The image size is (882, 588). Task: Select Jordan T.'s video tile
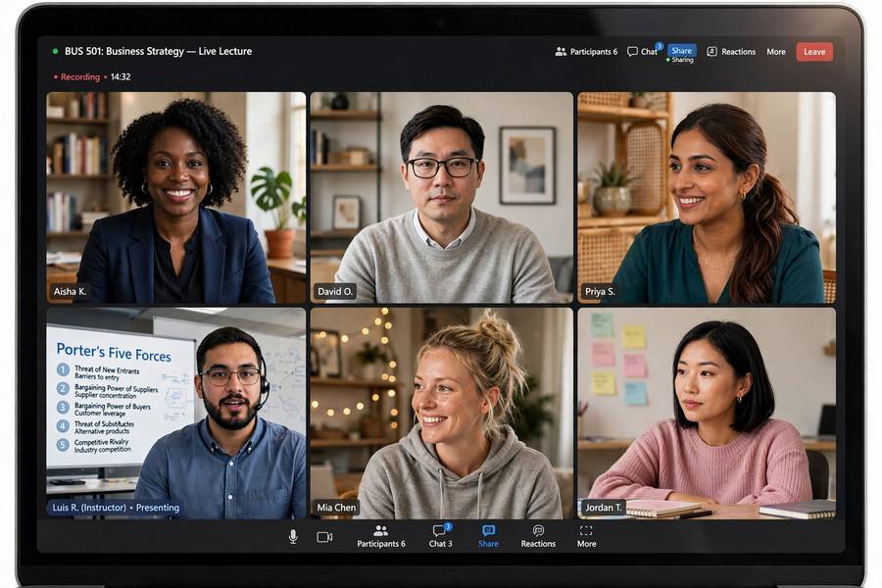point(707,413)
